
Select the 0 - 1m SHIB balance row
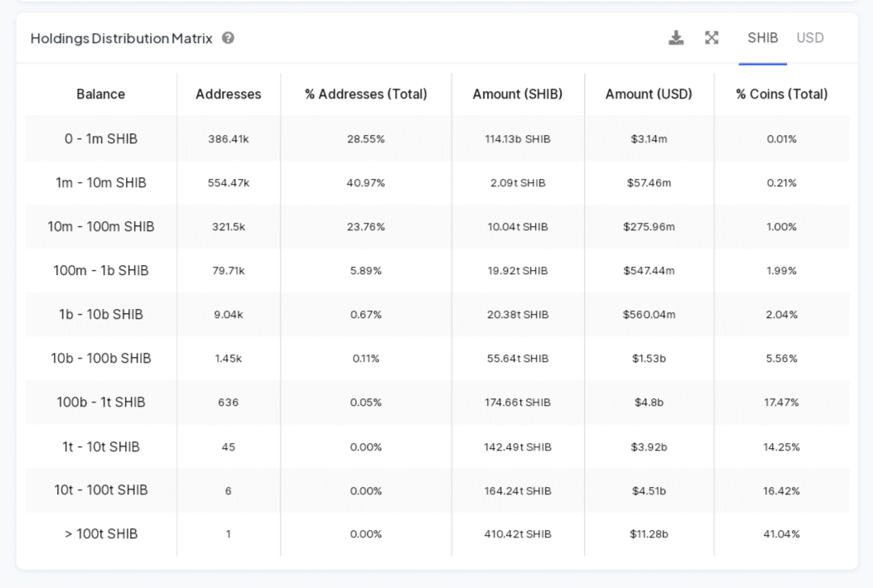pos(100,139)
